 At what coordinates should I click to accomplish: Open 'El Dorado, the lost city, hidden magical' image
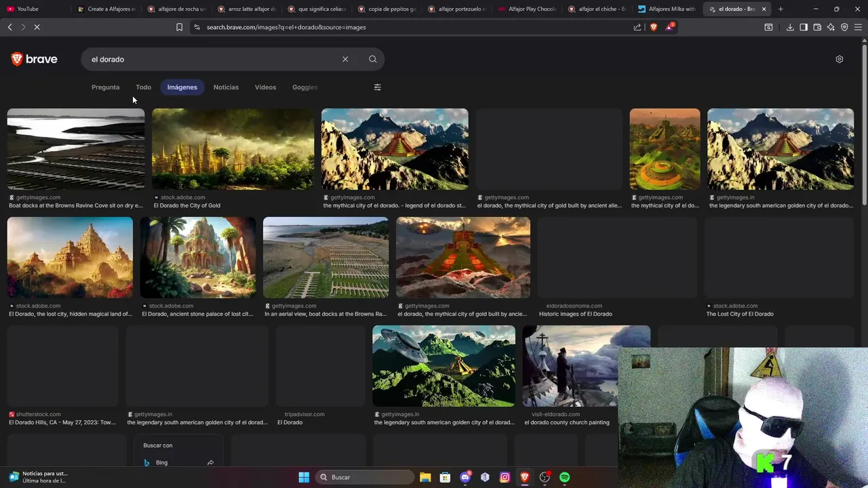coord(70,258)
